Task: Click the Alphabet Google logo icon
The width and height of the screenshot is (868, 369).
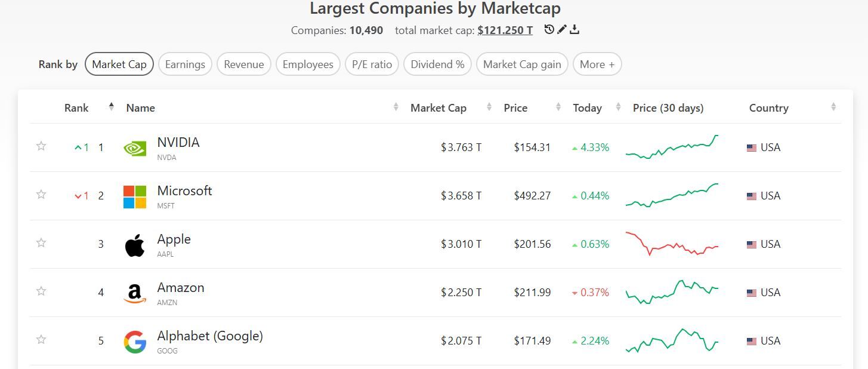Action: [x=135, y=342]
